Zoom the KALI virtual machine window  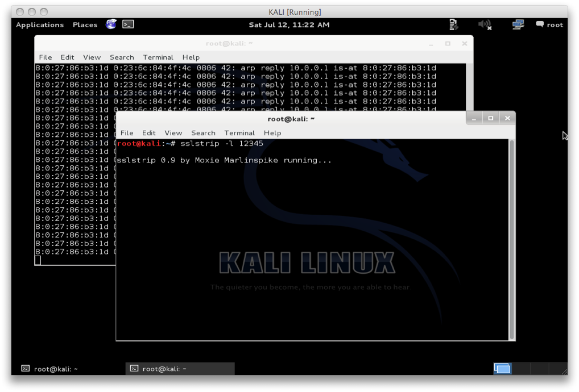coord(44,12)
